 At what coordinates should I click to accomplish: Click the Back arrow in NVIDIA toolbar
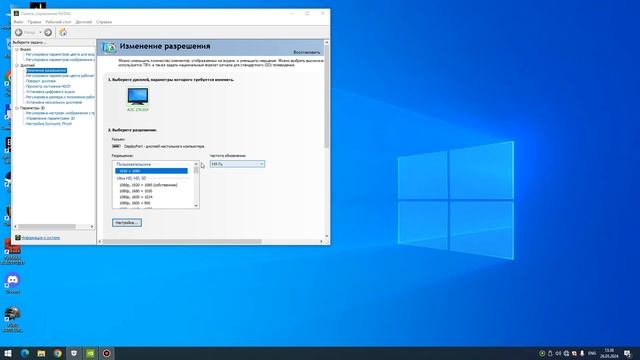tap(19, 32)
